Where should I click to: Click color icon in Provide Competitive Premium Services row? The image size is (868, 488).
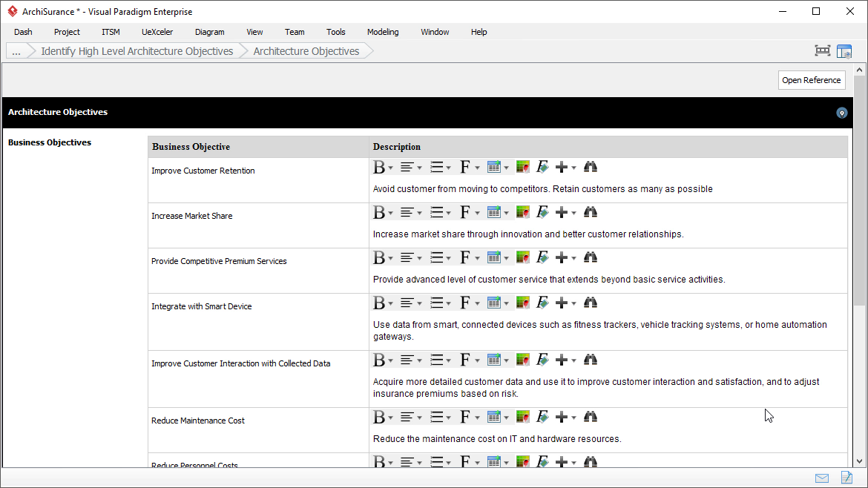pyautogui.click(x=522, y=258)
